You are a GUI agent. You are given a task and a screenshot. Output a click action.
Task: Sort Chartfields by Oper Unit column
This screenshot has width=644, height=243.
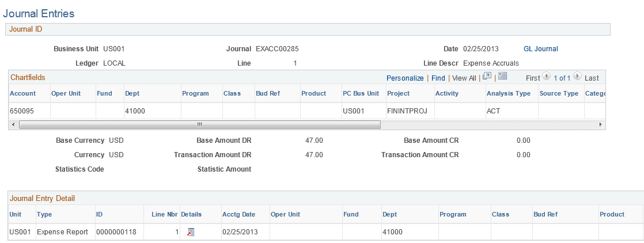(x=65, y=93)
